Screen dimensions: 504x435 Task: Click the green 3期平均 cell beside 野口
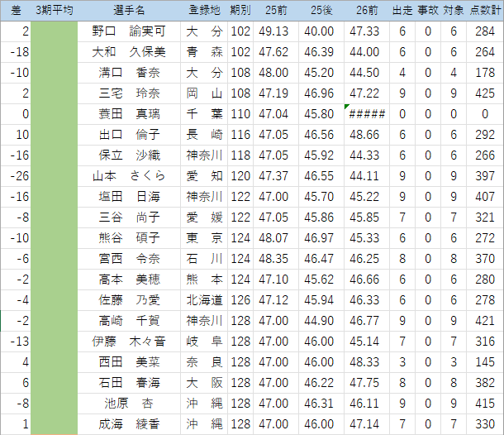[55, 31]
